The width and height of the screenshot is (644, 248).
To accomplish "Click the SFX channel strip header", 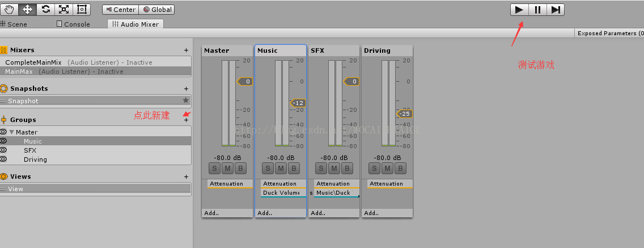I will point(334,51).
